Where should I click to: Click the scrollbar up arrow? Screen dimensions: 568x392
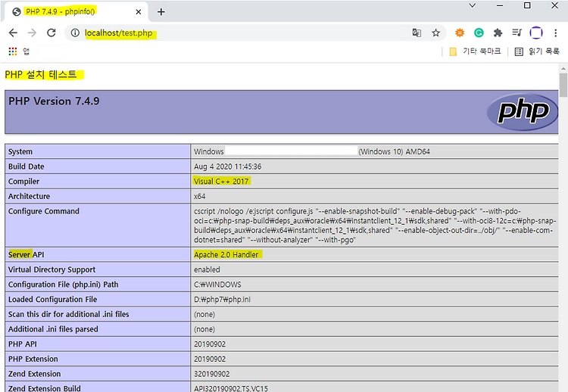[563, 68]
